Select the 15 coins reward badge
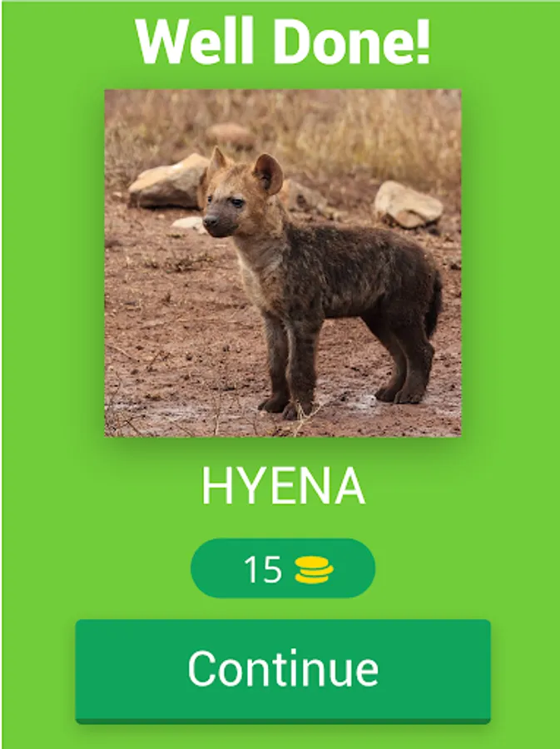 tap(283, 568)
